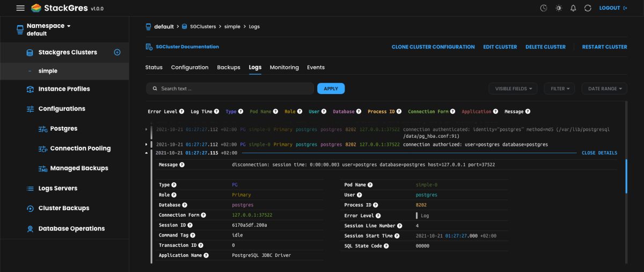This screenshot has width=644, height=272.
Task: Click the Instance Profiles sidebar icon
Action: [x=30, y=89]
